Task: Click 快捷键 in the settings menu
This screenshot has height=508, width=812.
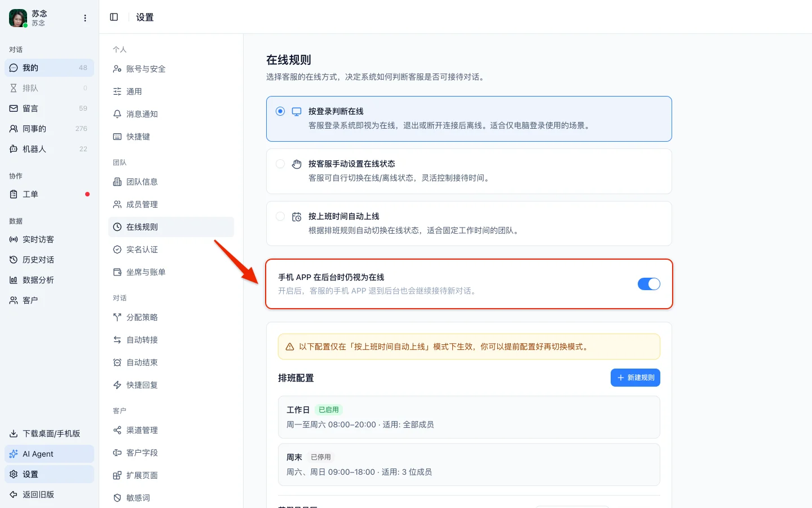Action: click(x=171, y=137)
